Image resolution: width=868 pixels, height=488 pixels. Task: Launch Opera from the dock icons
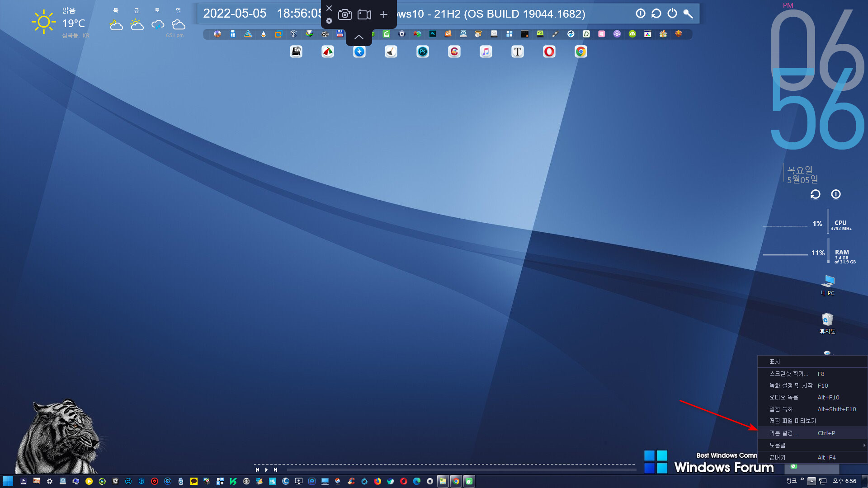tap(549, 52)
